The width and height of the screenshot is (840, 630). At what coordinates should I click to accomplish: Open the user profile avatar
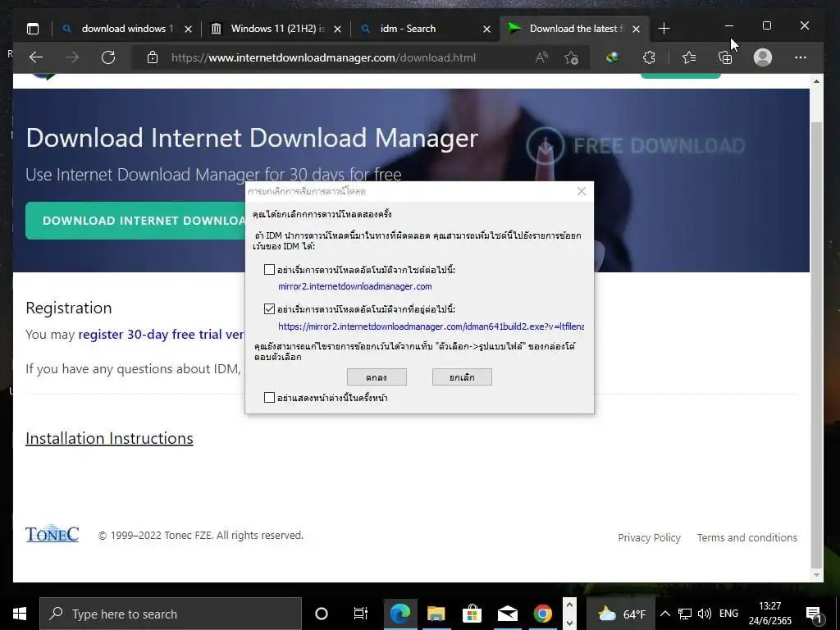(762, 57)
